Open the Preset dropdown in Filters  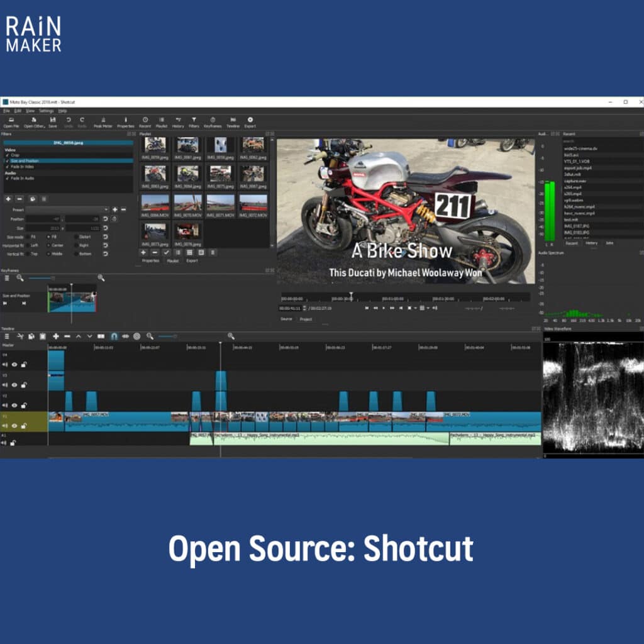tap(68, 209)
